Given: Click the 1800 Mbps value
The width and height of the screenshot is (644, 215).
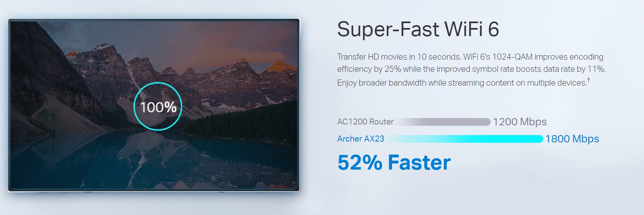Looking at the screenshot, I should (572, 139).
